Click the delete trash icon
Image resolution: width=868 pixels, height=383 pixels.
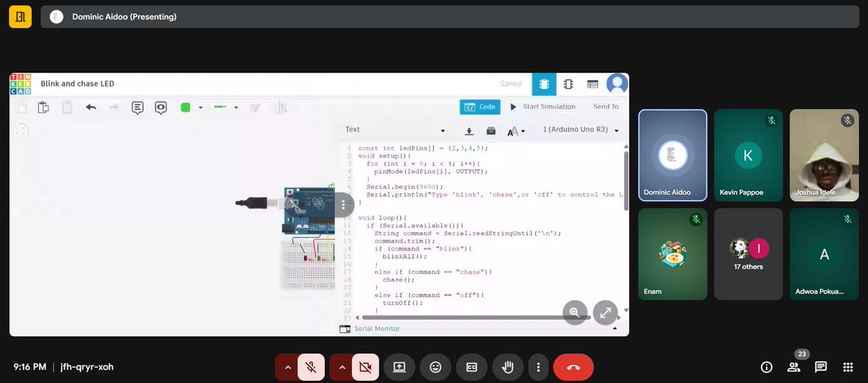67,108
